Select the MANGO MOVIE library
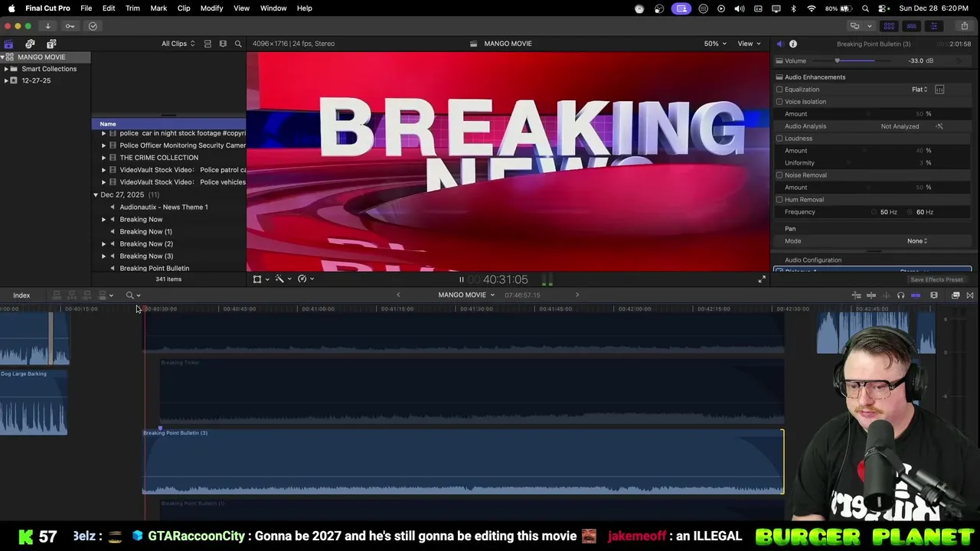 [x=46, y=57]
